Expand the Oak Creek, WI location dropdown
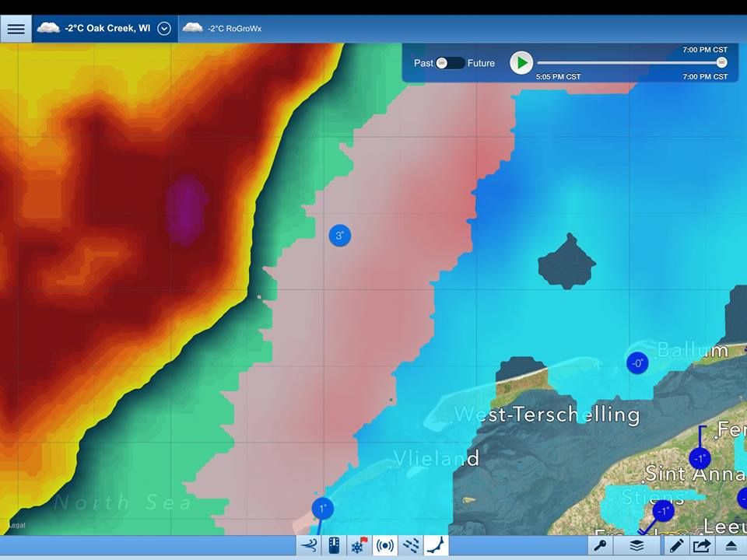The height and width of the screenshot is (560, 747). coord(164,29)
